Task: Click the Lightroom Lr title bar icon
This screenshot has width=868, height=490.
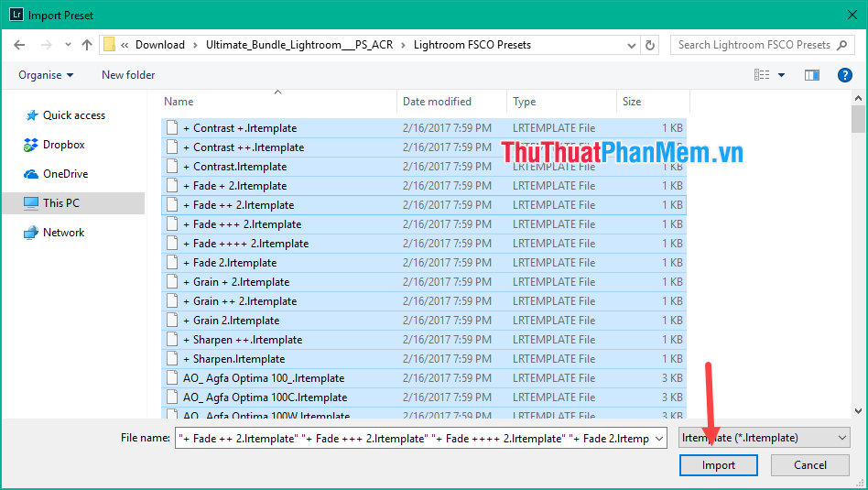Action: pyautogui.click(x=16, y=15)
